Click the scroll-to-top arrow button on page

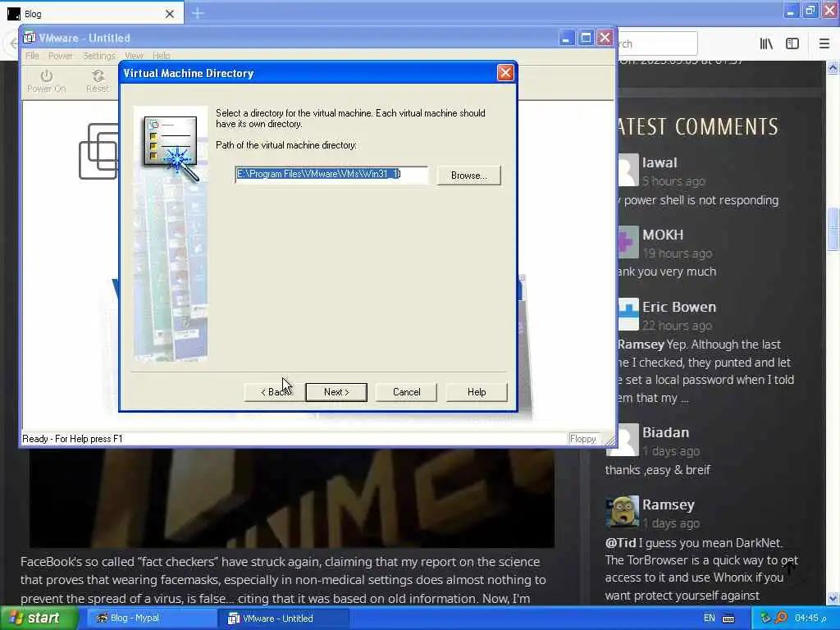click(x=790, y=568)
